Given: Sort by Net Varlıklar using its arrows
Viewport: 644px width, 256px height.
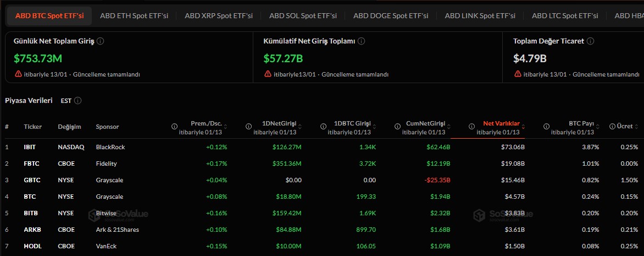Looking at the screenshot, I should (524, 127).
